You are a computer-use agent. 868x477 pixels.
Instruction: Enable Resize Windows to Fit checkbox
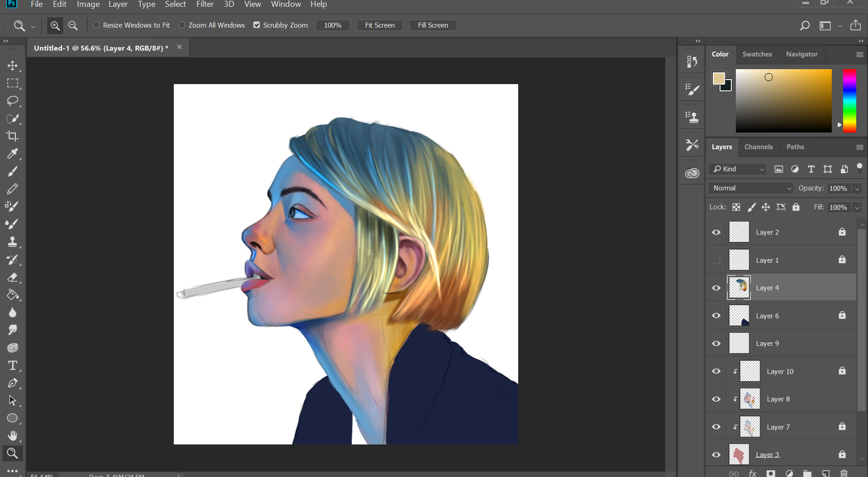click(96, 25)
